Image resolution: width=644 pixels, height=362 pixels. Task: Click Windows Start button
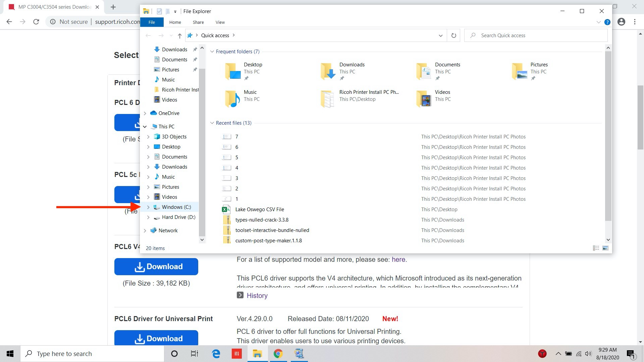point(10,354)
